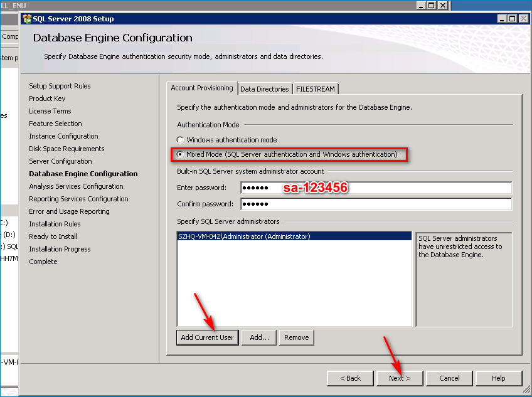The height and width of the screenshot is (397, 532).
Task: Maximize the background LL_ENU window
Action: tap(432, 6)
